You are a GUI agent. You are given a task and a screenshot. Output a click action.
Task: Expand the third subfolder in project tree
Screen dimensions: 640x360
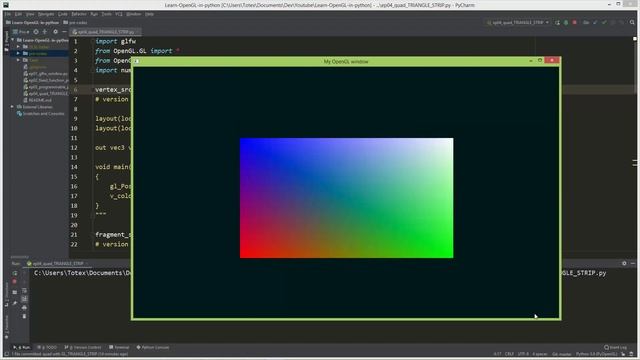pyautogui.click(x=18, y=60)
